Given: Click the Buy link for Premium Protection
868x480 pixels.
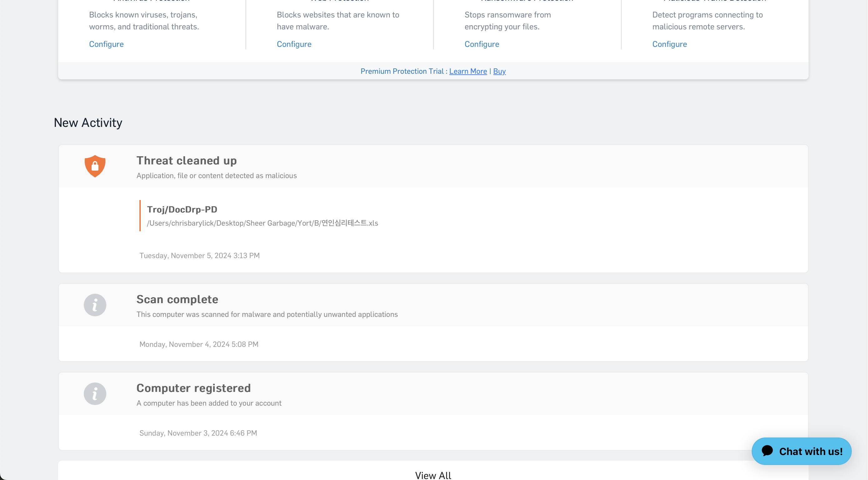Looking at the screenshot, I should click(x=499, y=71).
